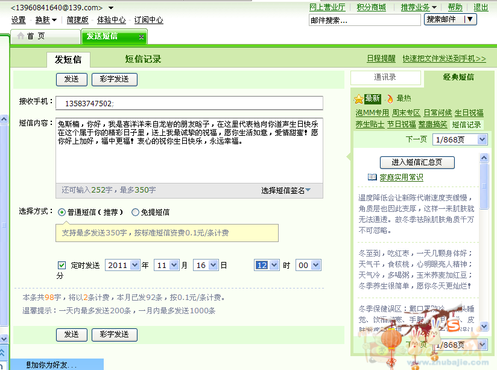This screenshot has height=370, width=497.
Task: Open the 体验中心 link
Action: [111, 20]
